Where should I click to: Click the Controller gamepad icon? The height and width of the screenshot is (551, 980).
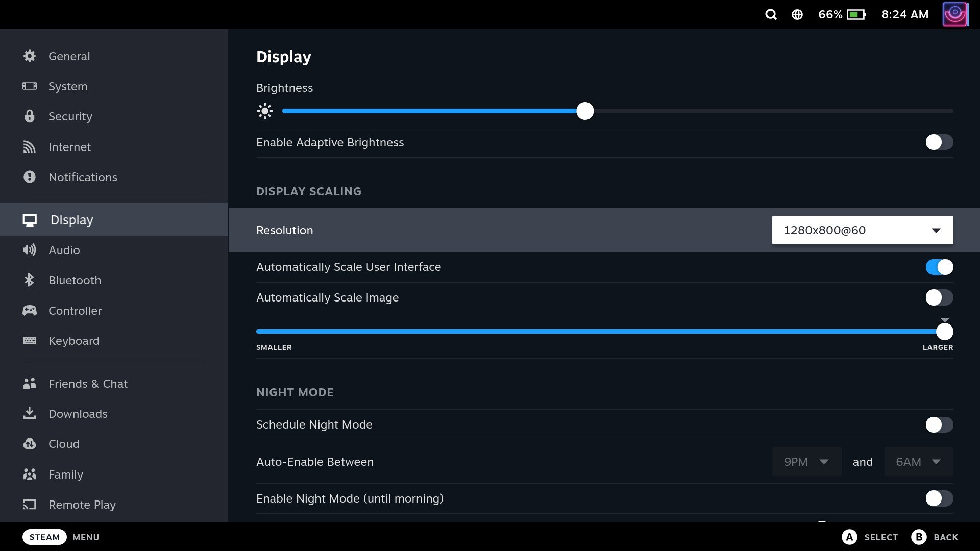click(30, 311)
